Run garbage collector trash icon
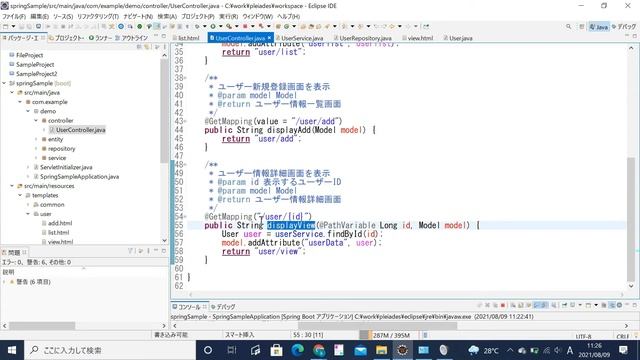Screen dimensions: 640x360 coord(425,335)
